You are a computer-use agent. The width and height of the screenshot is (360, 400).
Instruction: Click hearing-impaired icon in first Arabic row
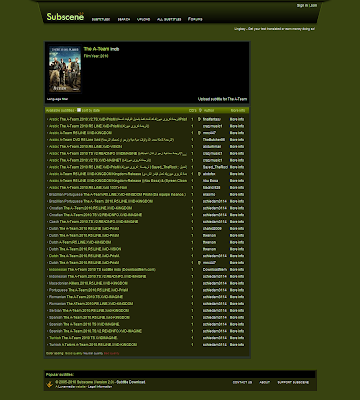[x=199, y=119]
